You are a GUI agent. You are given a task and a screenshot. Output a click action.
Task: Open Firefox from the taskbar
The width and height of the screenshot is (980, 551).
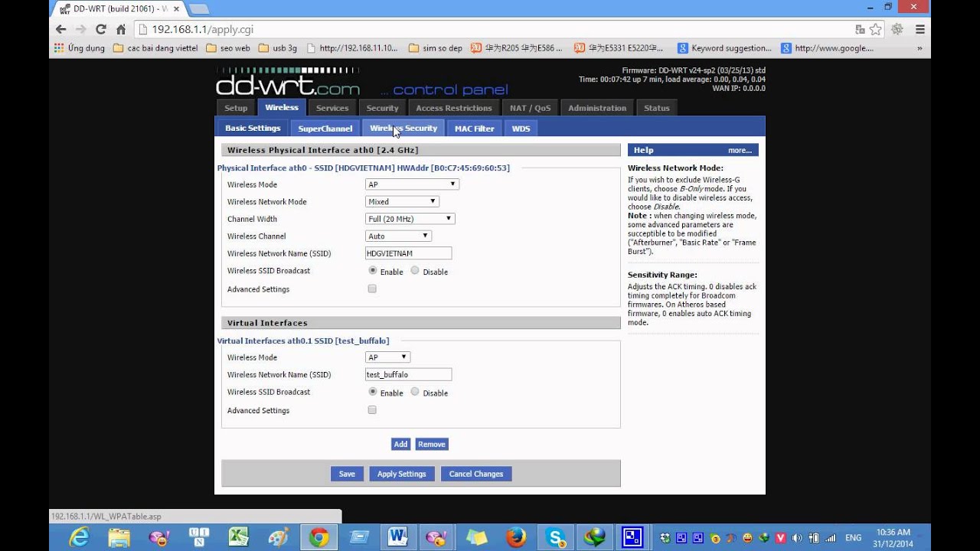[x=517, y=537]
